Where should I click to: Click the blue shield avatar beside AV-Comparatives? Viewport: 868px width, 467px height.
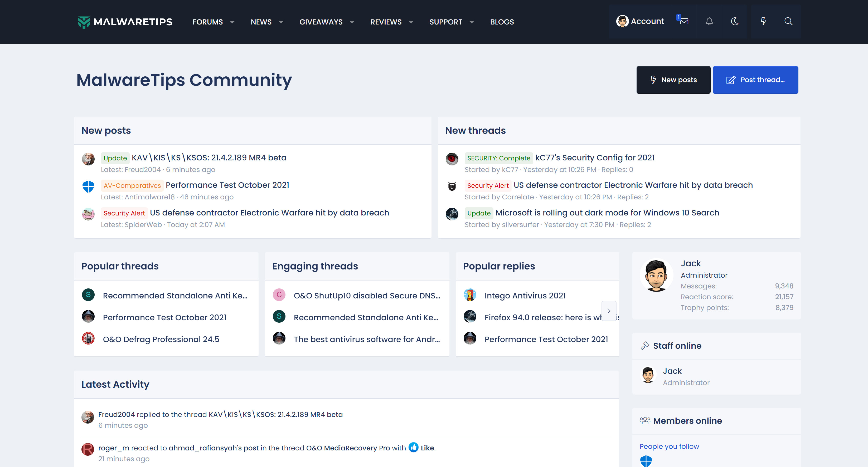(x=88, y=186)
